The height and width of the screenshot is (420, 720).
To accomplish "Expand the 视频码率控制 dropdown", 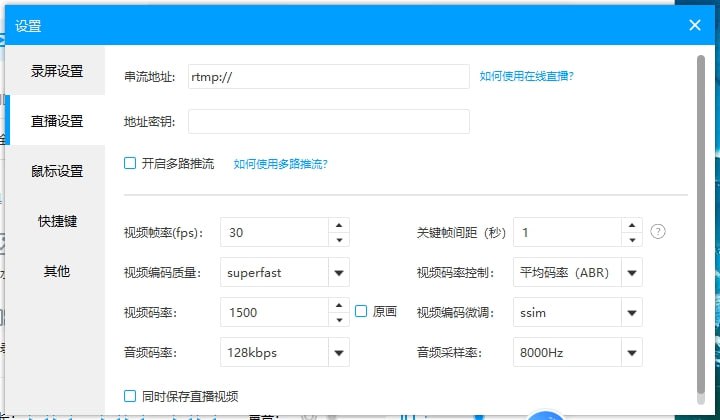I will coord(632,272).
